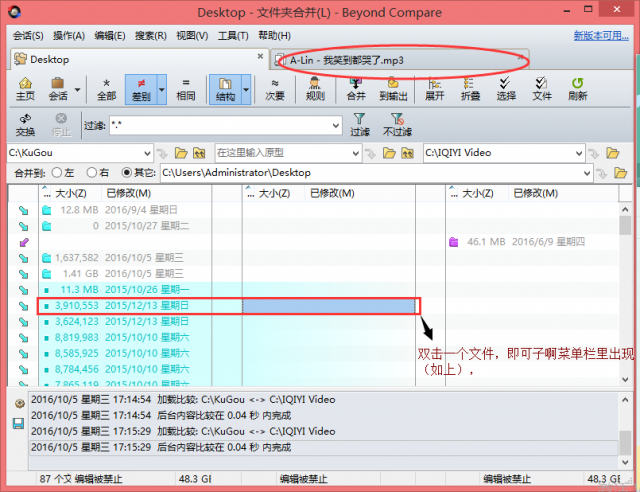Show matching files with 相同 icon
Image resolution: width=640 pixels, height=492 pixels.
[186, 89]
